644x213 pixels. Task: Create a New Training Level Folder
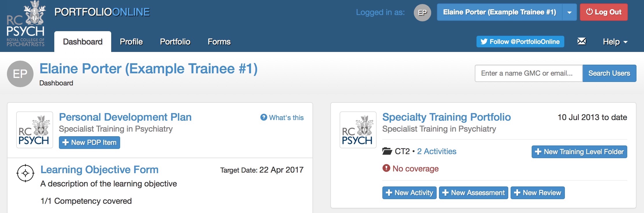[x=579, y=152]
